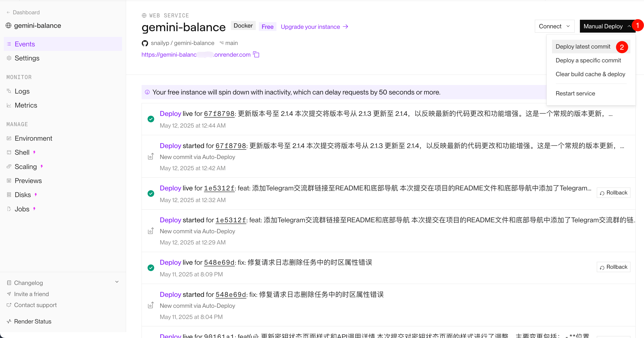Click the Settings gear icon in the sidebar

(9, 58)
